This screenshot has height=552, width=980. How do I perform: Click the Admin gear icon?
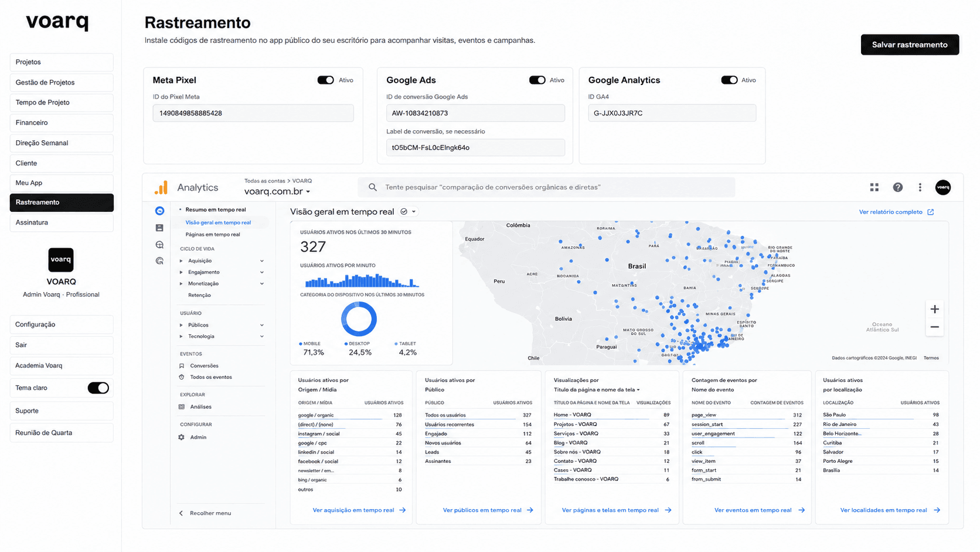click(x=181, y=437)
